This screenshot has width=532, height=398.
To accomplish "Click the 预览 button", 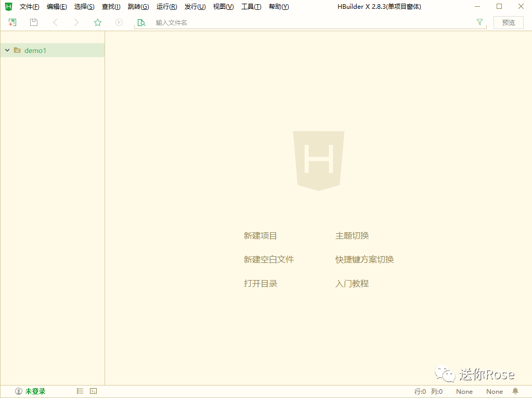I will coord(508,22).
